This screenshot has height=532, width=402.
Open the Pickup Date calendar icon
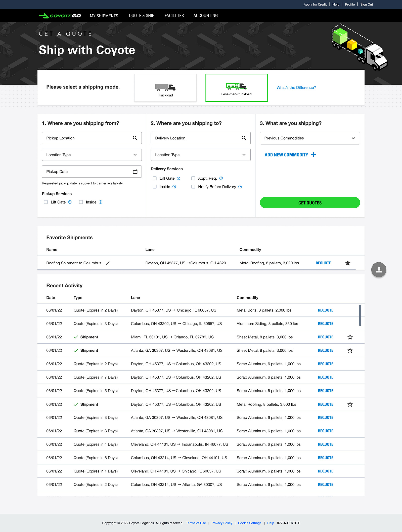point(135,172)
